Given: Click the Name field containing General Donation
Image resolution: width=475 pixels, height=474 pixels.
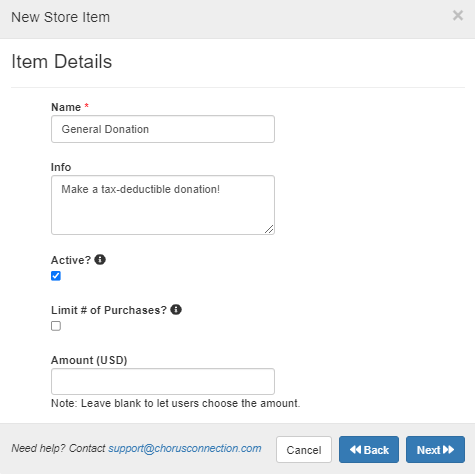Looking at the screenshot, I should point(163,129).
